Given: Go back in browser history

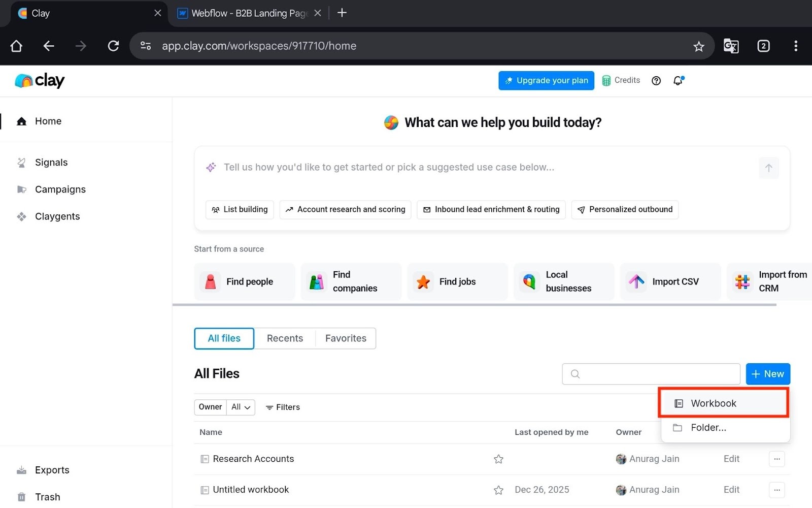Looking at the screenshot, I should click(x=49, y=46).
